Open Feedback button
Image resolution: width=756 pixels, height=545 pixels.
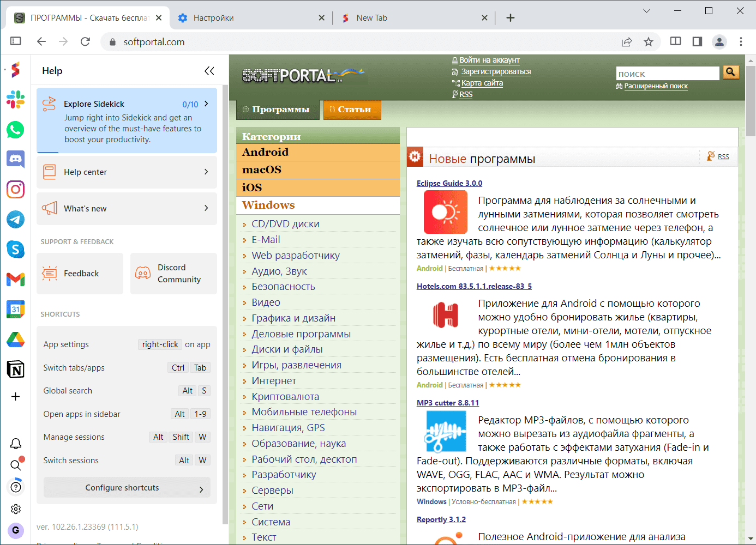(x=80, y=274)
